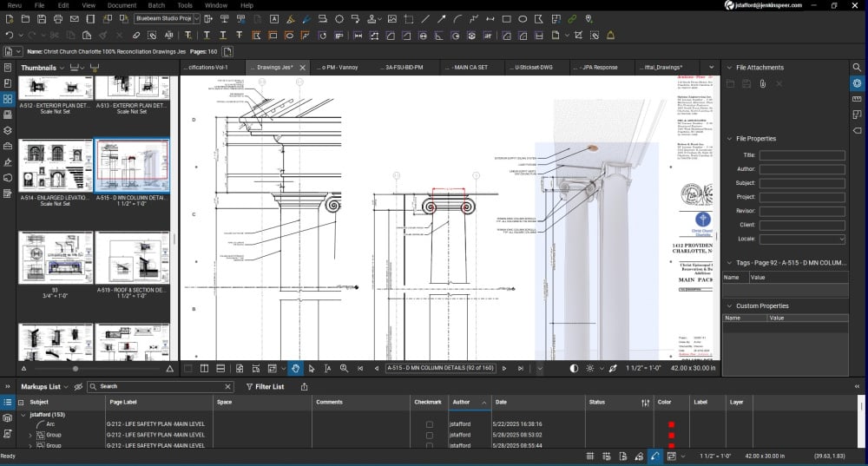
Task: Toggle split view horizontal icon
Action: tap(220, 368)
